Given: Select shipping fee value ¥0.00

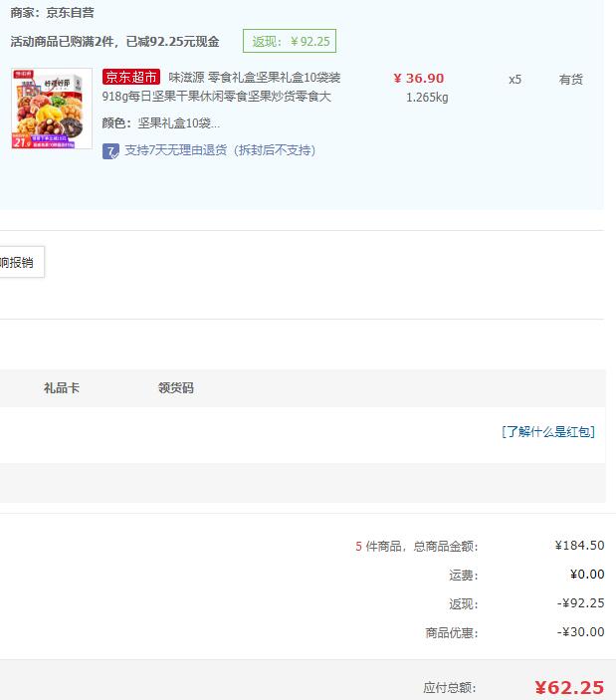Looking at the screenshot, I should pos(587,575).
